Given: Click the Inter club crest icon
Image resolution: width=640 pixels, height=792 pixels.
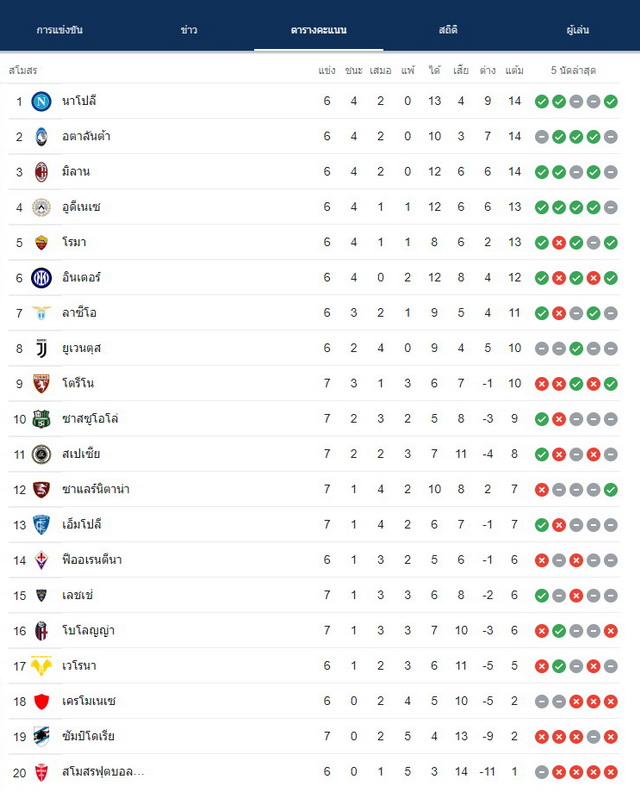Looking at the screenshot, I should tap(41, 278).
